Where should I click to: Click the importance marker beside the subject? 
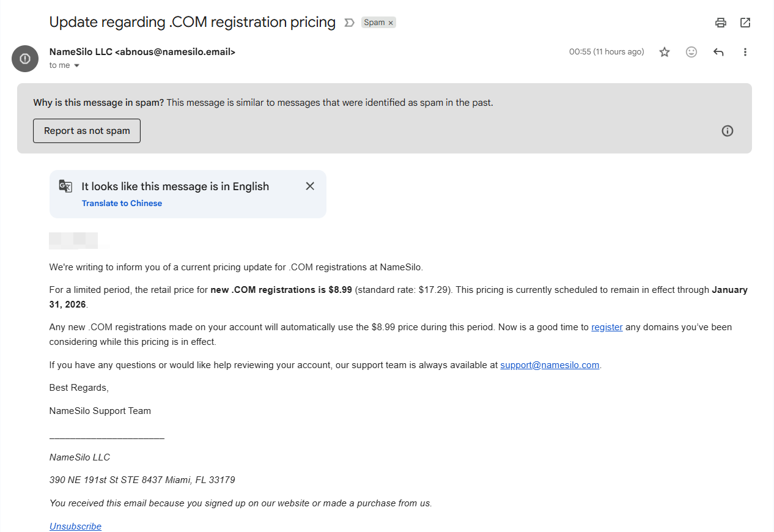coord(349,23)
